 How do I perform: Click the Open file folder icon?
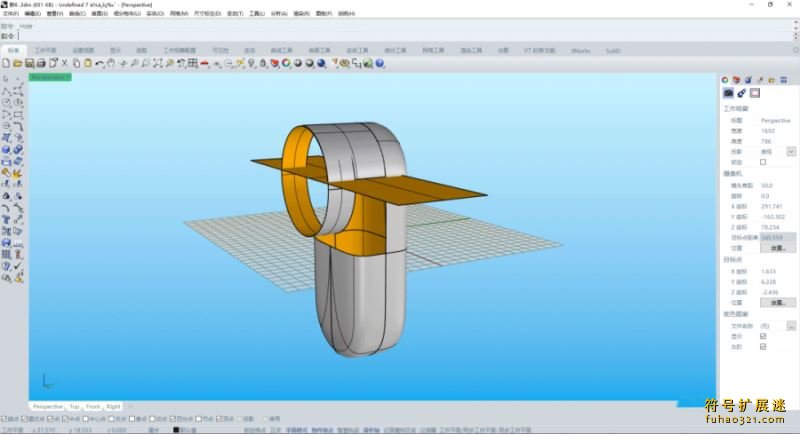pos(17,63)
